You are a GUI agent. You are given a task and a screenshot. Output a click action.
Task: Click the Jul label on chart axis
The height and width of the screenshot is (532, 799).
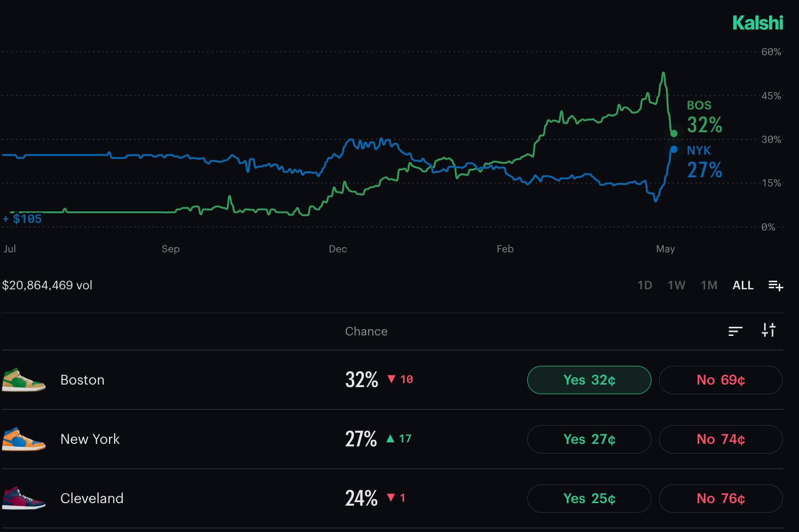click(x=10, y=249)
